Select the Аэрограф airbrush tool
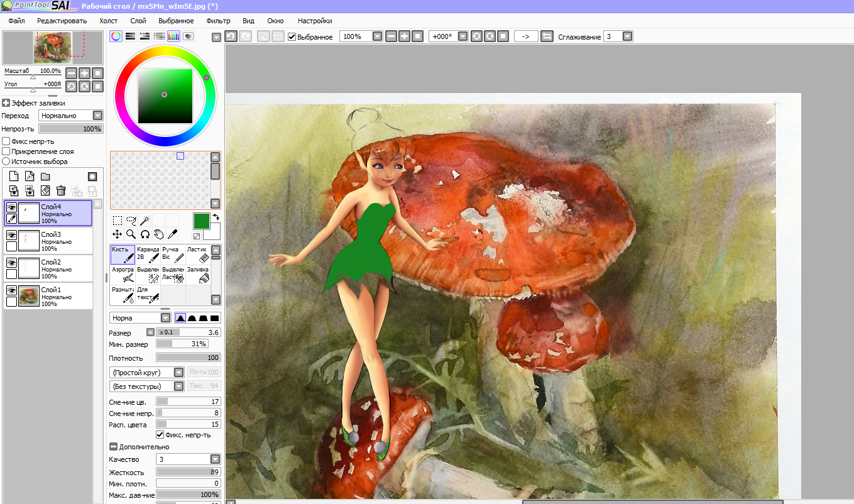Viewport: 854px width, 504px height. [123, 275]
